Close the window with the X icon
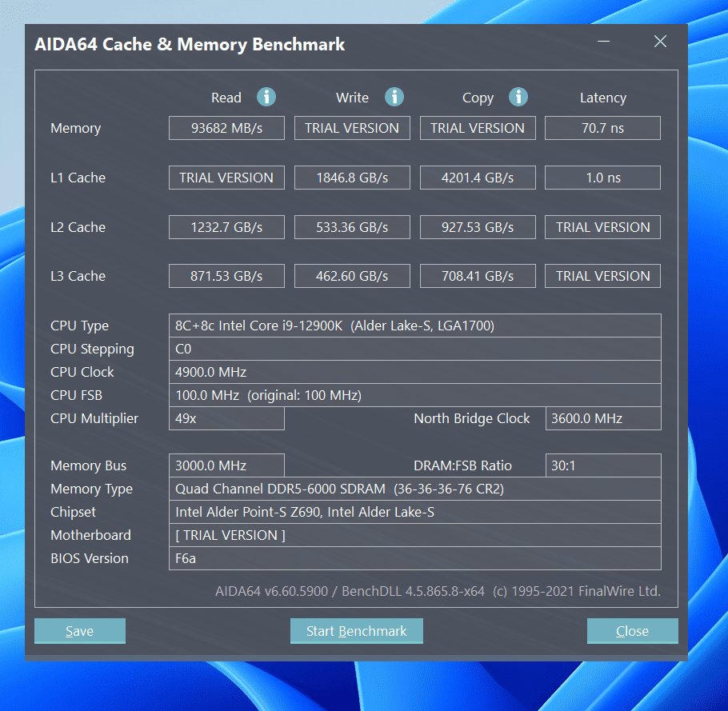 [x=660, y=42]
